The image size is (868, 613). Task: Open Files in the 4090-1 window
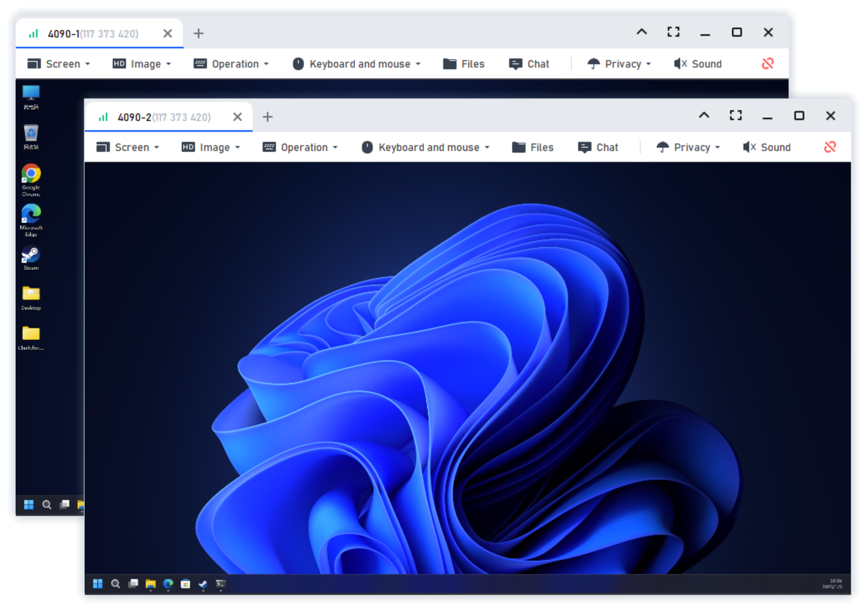point(463,64)
